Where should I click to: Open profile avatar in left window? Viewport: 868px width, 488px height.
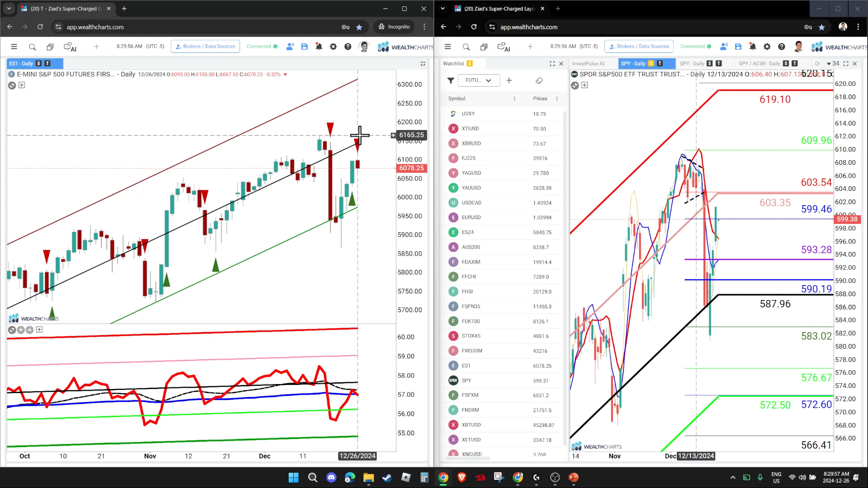(x=364, y=47)
